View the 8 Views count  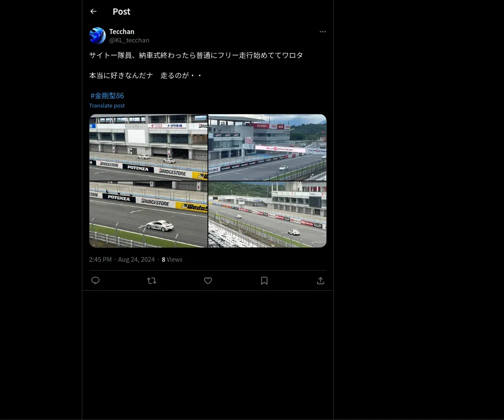[x=172, y=259]
